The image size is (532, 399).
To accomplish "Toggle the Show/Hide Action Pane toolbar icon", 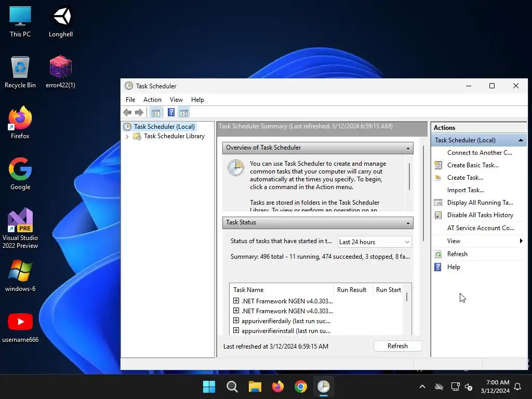I will tap(183, 112).
